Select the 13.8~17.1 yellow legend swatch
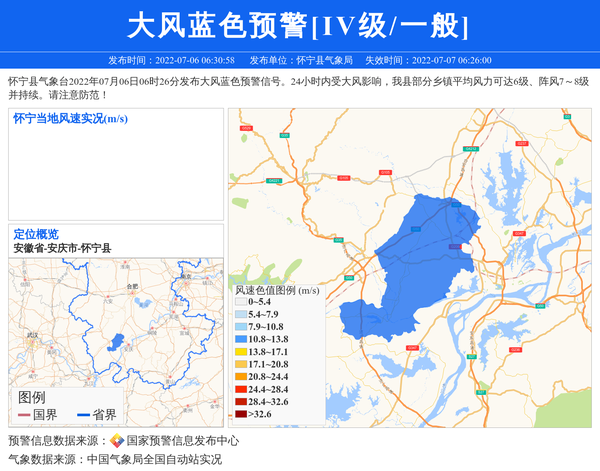 tap(240, 352)
